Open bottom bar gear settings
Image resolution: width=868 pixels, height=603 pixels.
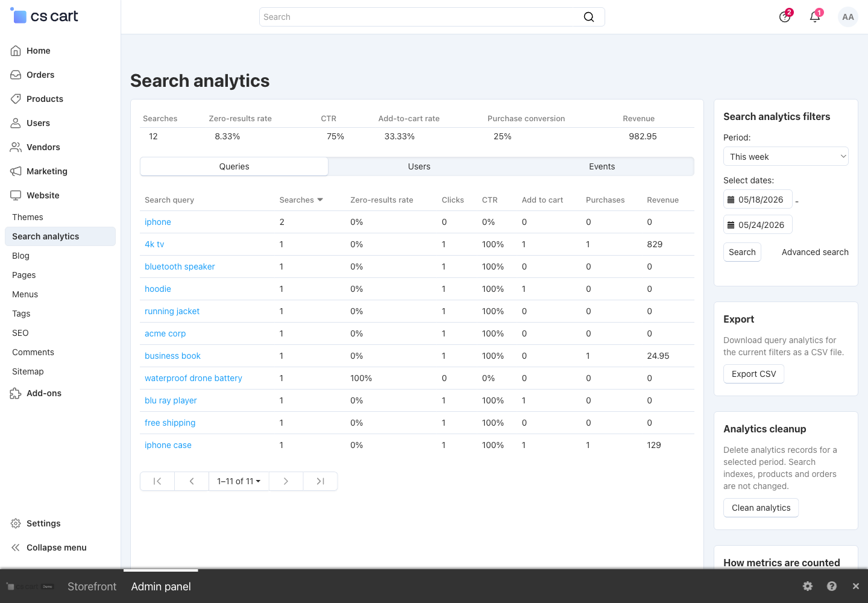(808, 586)
